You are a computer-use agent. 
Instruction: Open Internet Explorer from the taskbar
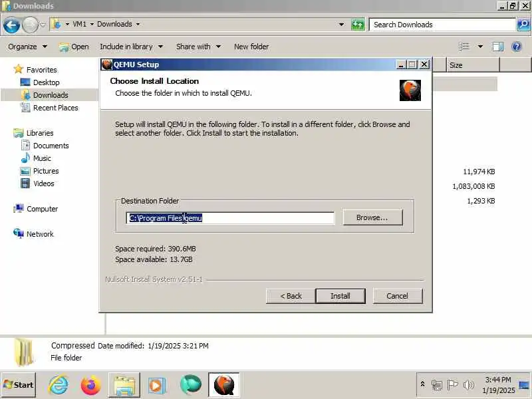click(x=59, y=385)
